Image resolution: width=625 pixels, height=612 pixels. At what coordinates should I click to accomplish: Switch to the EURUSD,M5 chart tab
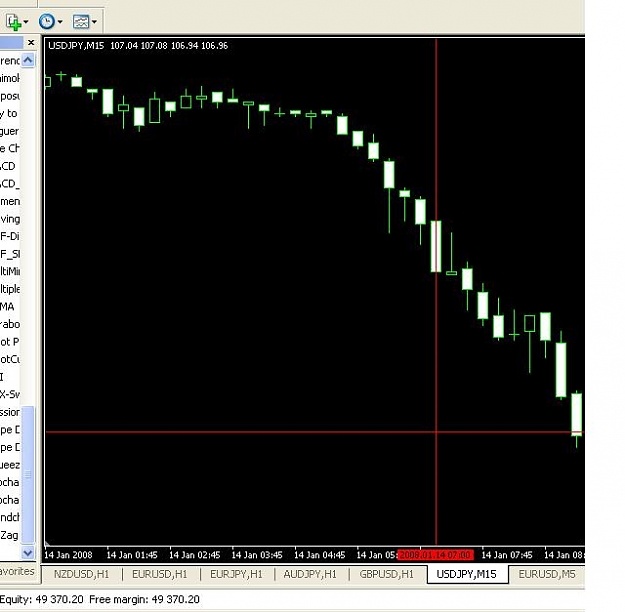tap(547, 574)
